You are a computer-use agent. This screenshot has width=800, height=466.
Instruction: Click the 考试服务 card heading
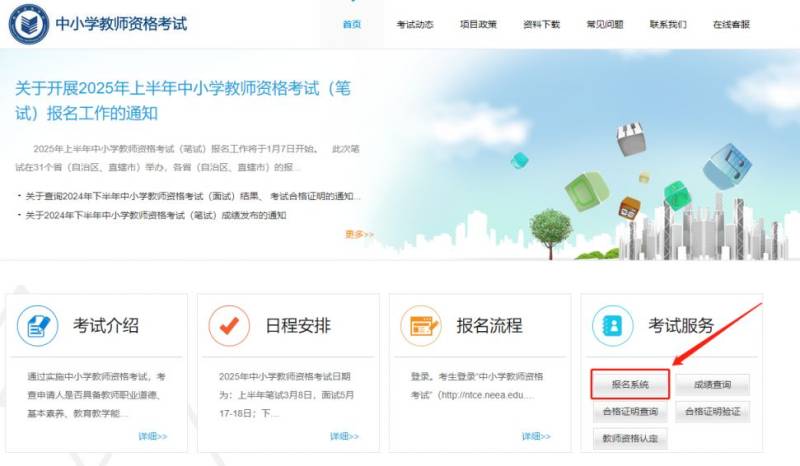(x=681, y=326)
